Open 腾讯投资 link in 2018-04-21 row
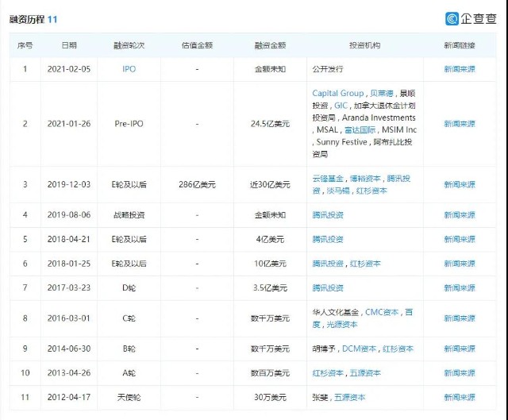 [328, 239]
